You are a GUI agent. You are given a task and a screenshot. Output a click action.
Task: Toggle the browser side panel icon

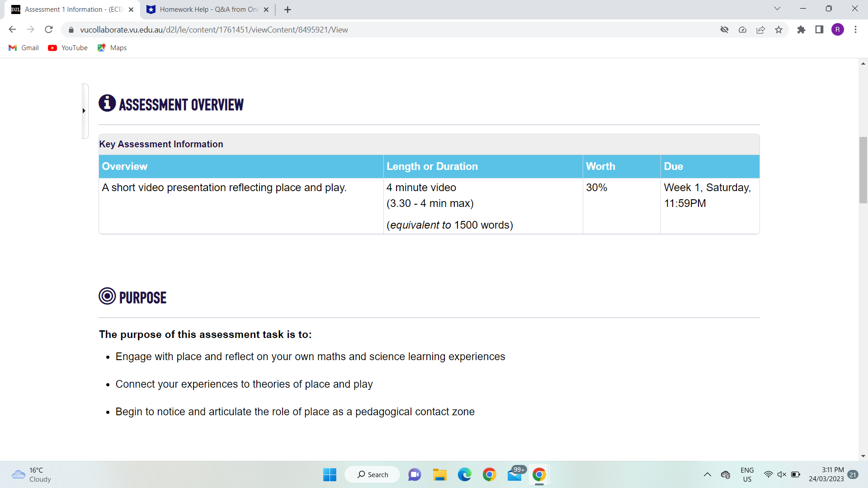(x=819, y=30)
